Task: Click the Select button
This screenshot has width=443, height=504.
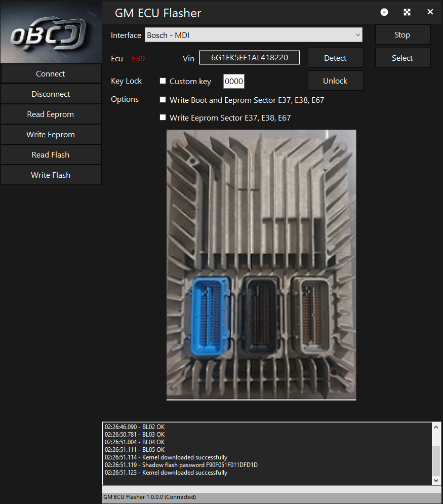Action: 403,58
